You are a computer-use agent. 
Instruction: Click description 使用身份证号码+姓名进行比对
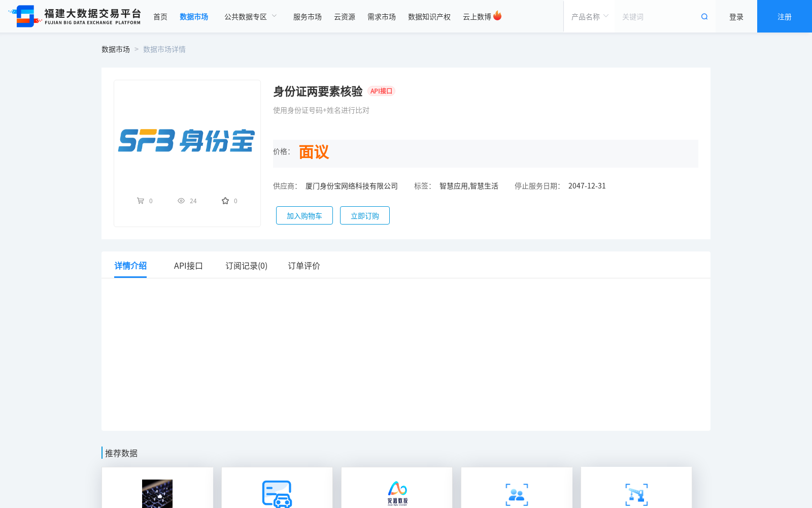pos(321,110)
